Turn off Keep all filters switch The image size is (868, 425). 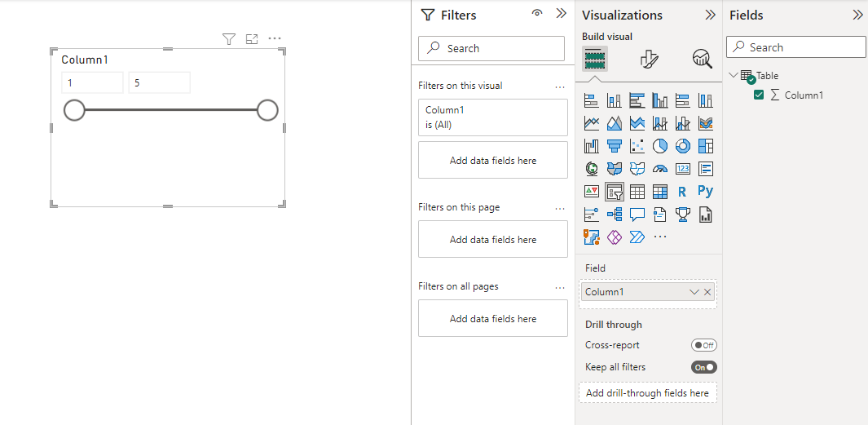tap(703, 367)
